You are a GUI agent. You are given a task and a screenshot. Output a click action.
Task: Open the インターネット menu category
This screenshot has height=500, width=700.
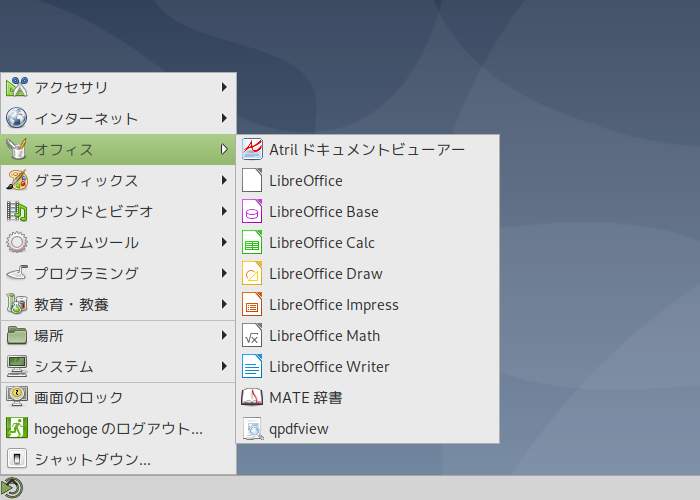coord(118,118)
